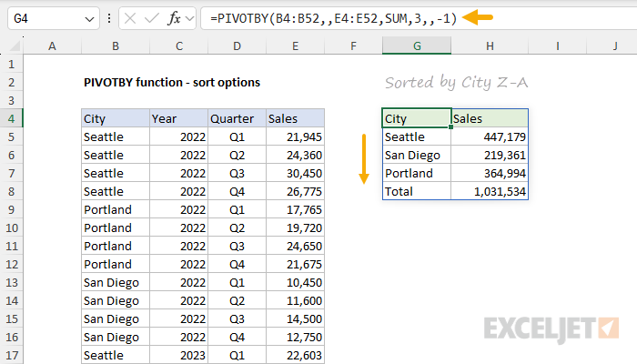Click sales value 22,603

[295, 355]
